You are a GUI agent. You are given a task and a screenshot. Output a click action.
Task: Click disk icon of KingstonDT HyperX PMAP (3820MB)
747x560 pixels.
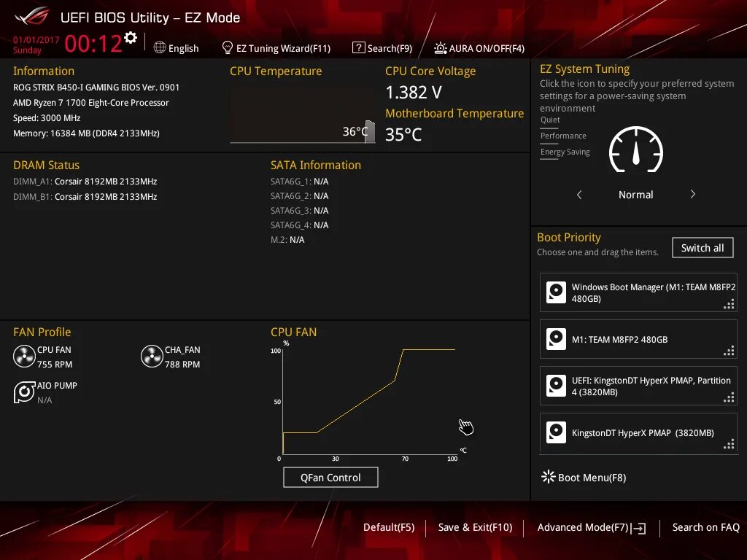click(556, 432)
